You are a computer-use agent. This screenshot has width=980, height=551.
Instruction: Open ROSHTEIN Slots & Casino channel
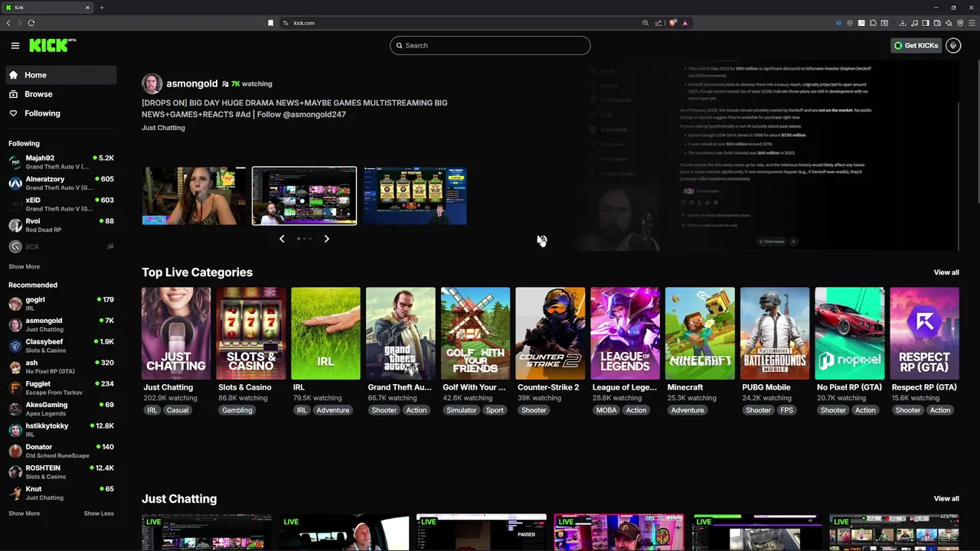click(x=61, y=472)
